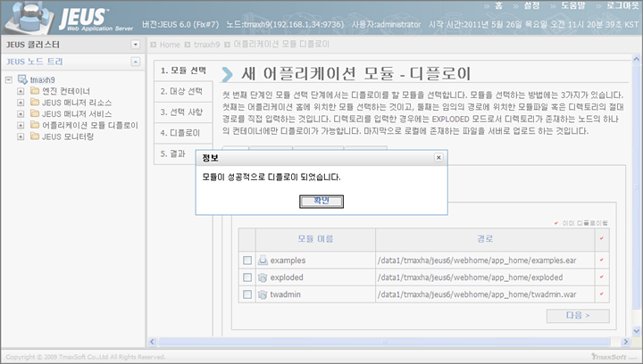Click the 확인 button in dialog
The width and height of the screenshot is (643, 364).
coord(321,201)
